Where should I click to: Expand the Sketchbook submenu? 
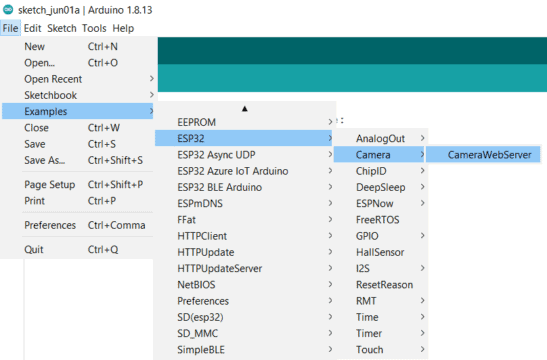77,95
